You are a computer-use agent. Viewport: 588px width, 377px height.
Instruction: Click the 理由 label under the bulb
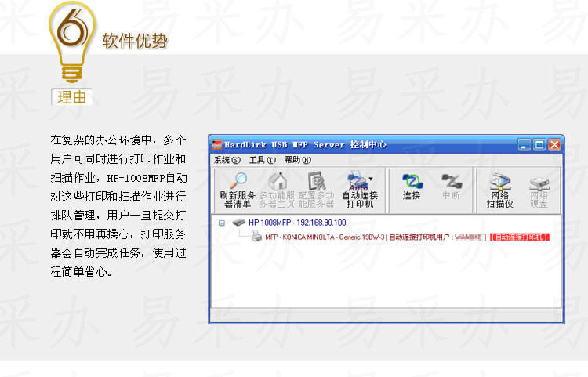(x=71, y=97)
